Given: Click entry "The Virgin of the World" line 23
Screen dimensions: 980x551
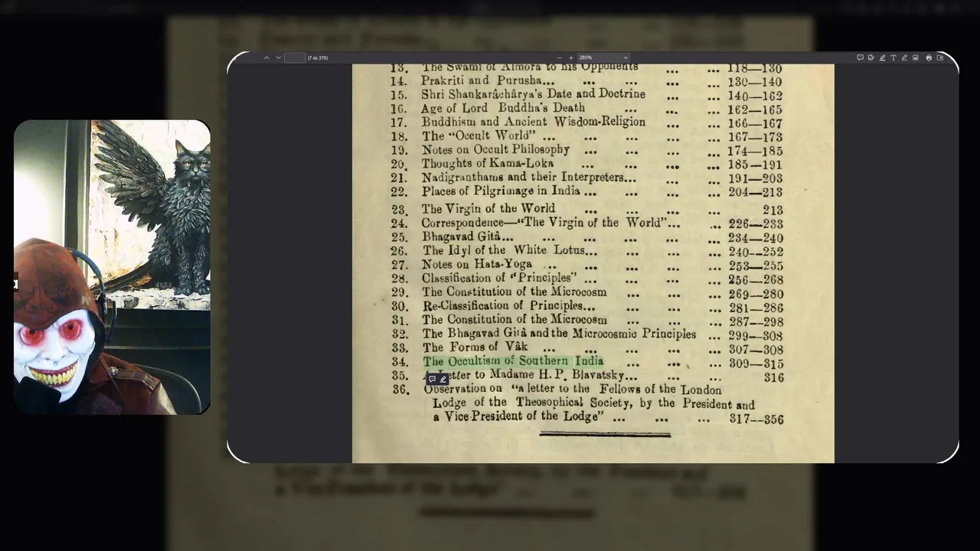Looking at the screenshot, I should tap(488, 208).
